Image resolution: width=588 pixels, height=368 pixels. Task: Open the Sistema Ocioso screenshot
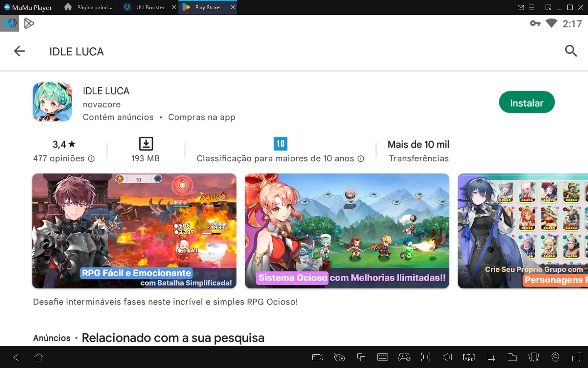[347, 231]
